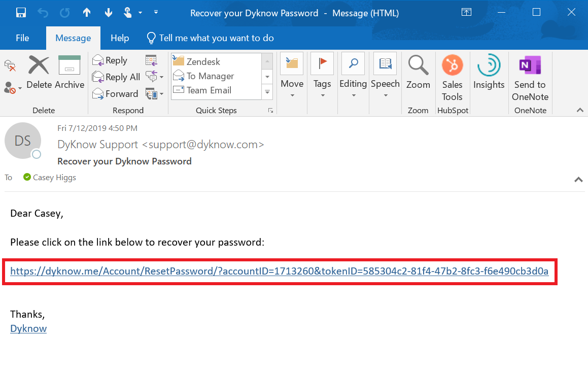This screenshot has height=373, width=588.
Task: Archive this message
Action: 70,73
